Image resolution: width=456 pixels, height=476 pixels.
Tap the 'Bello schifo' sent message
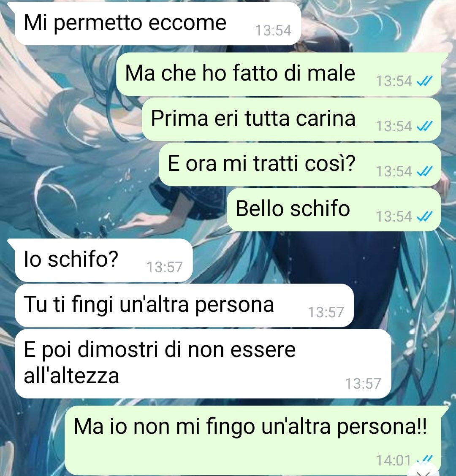coord(334,209)
